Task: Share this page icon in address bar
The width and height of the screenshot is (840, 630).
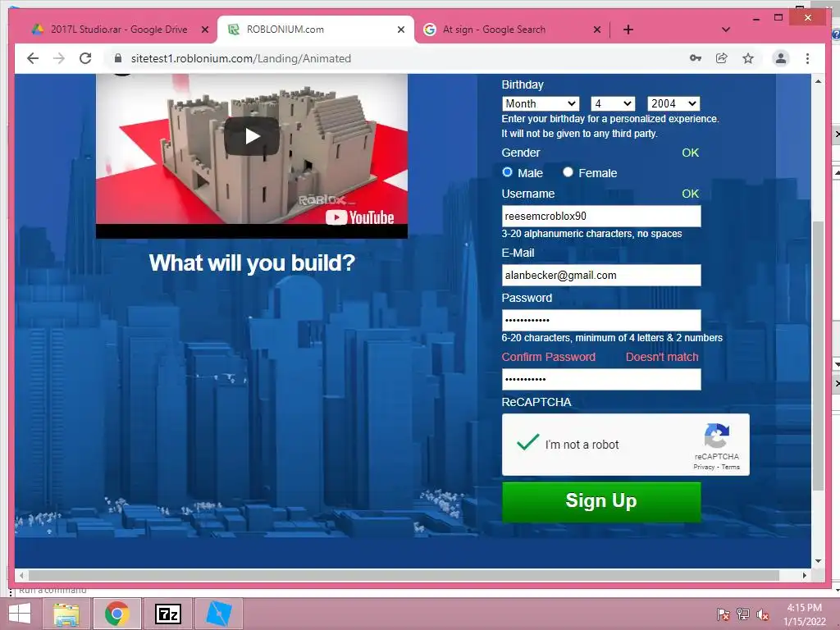Action: [722, 58]
